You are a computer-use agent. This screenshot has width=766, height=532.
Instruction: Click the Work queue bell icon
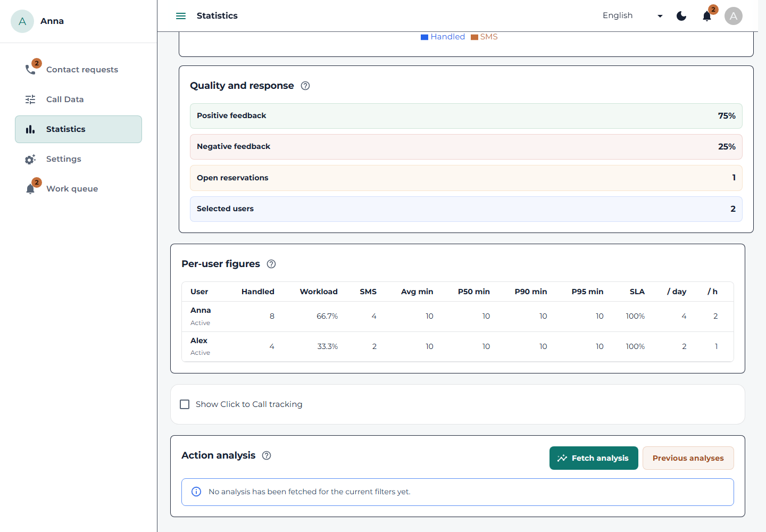tap(30, 189)
